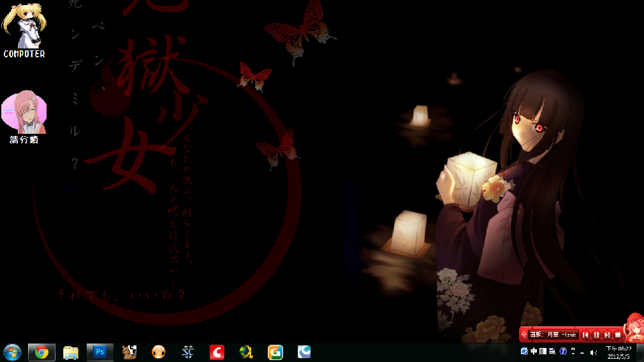Open the blue IME help question icon
This screenshot has width=644, height=362.
pyautogui.click(x=563, y=351)
